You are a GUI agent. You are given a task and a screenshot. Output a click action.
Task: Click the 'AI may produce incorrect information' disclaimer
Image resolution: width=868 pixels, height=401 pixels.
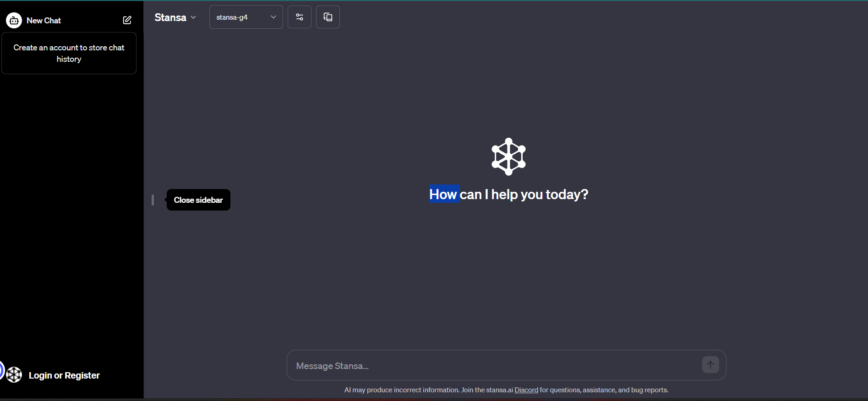506,390
